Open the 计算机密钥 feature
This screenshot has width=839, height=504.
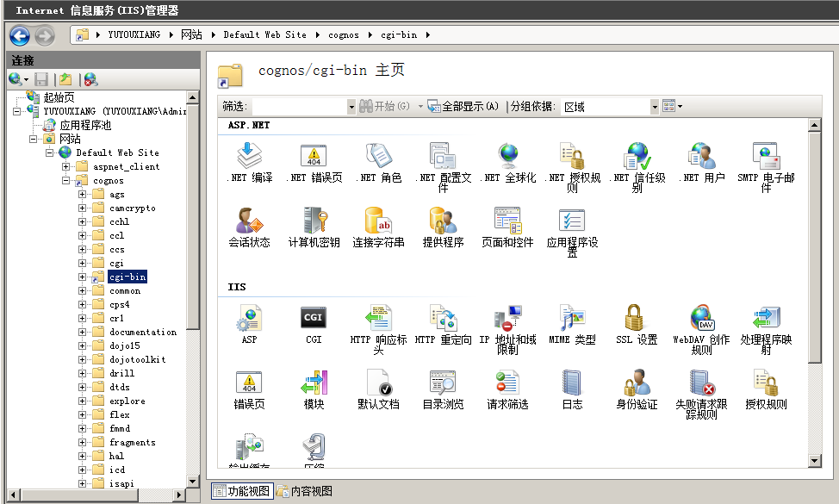coord(314,227)
